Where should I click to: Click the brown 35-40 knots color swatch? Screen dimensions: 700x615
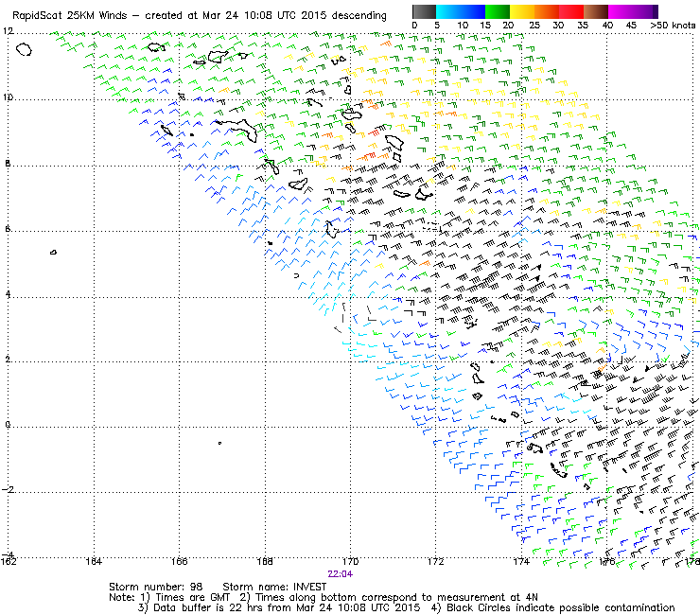[x=596, y=11]
